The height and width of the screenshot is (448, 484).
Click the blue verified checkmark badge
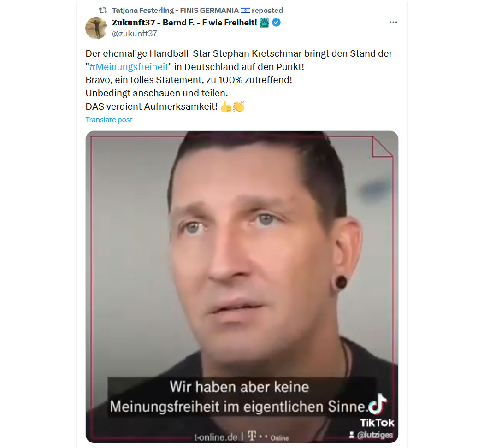276,23
